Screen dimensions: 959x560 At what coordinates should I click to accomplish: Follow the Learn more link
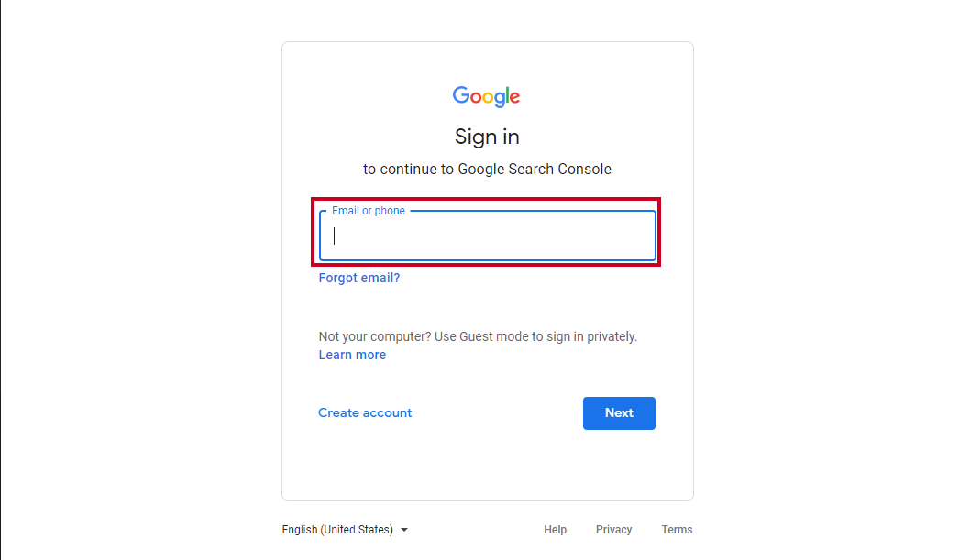click(352, 355)
